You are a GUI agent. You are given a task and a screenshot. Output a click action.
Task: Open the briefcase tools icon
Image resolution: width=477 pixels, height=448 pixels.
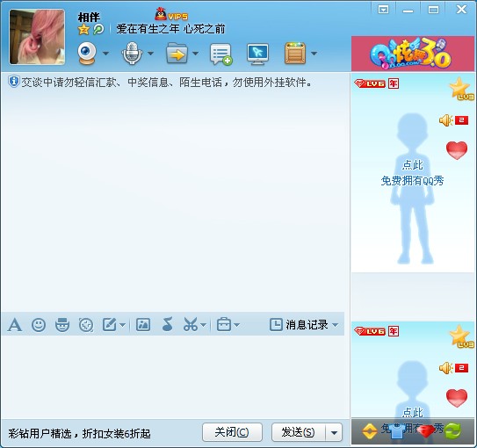[x=224, y=325]
